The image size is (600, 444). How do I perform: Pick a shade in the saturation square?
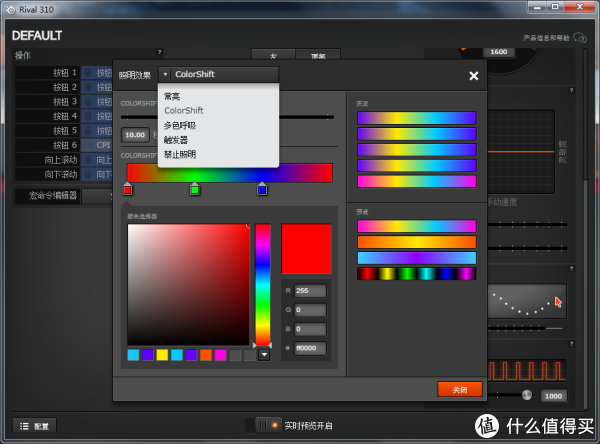[x=188, y=284]
